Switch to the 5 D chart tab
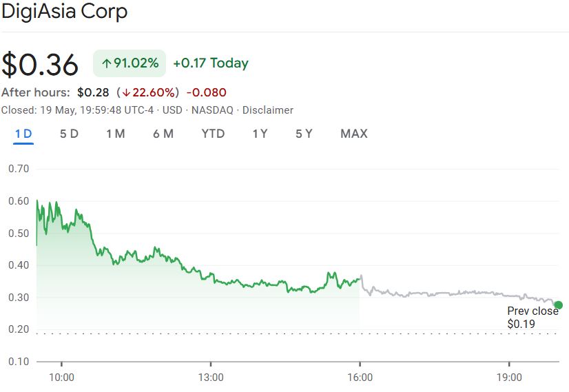Viewport: 569px width, 392px height. (69, 134)
